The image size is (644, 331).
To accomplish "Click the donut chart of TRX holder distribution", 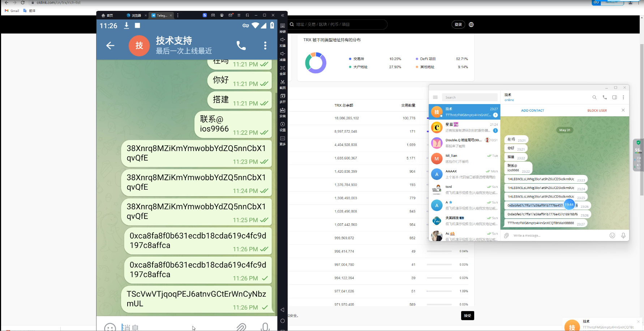I will (x=315, y=63).
